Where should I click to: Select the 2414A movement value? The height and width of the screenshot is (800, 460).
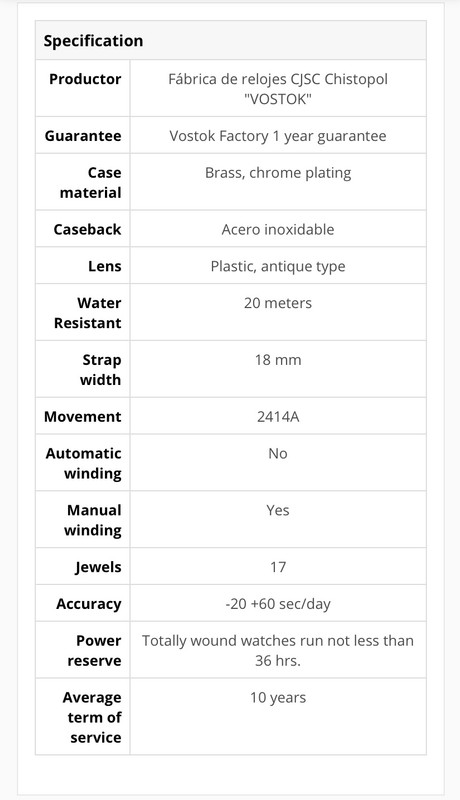(278, 416)
